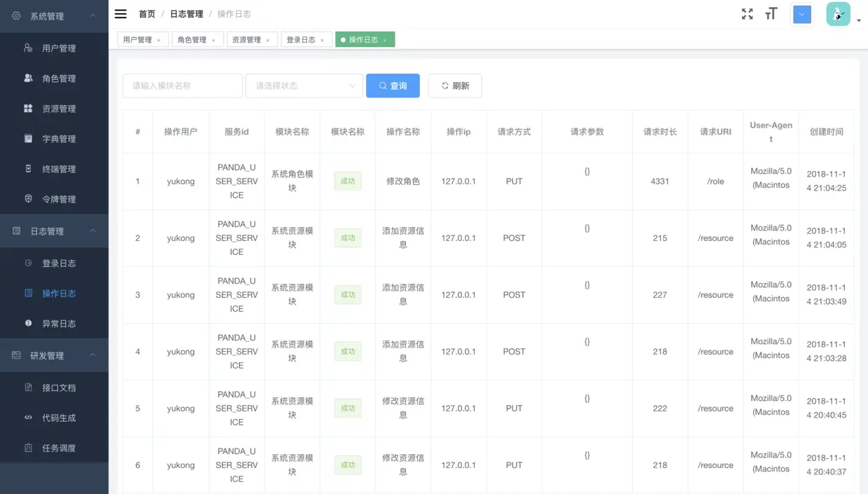The width and height of the screenshot is (868, 494).
Task: Click the 资源管理 grid icon in sidebar
Action: click(x=28, y=109)
